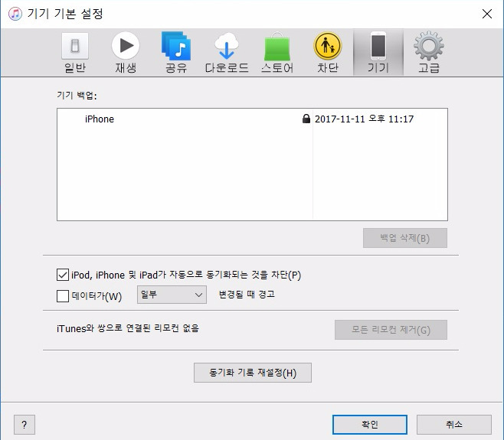This screenshot has width=504, height=440.
Task: Open the 재생 (Playback) preferences tab
Action: pos(126,53)
